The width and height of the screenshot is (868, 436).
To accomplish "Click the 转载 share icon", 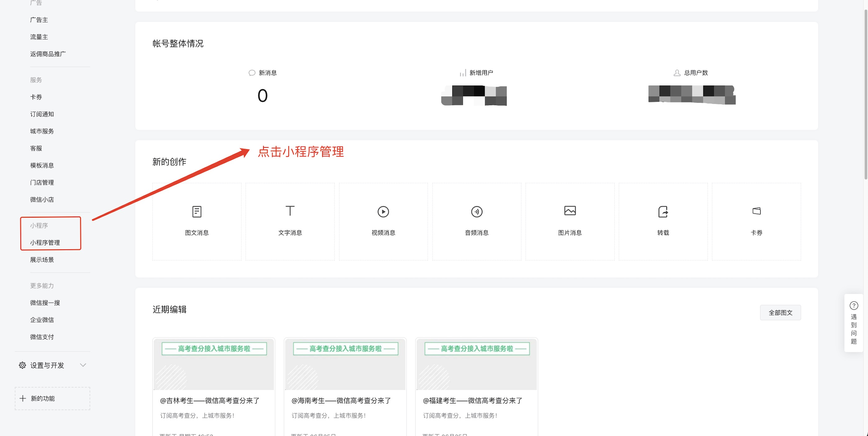I will point(663,211).
